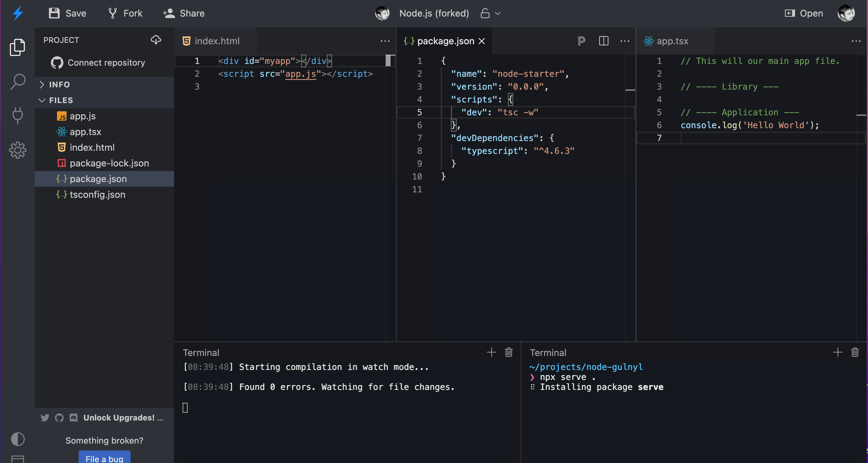Click the Prettier format icon in package.json editor

pos(581,41)
